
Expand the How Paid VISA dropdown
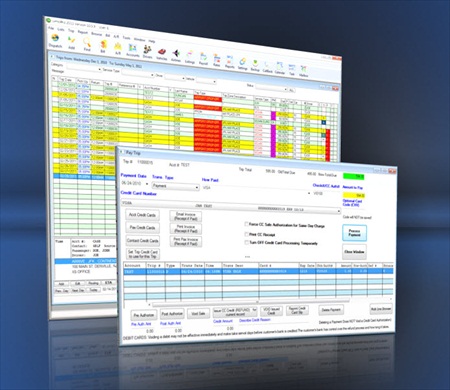click(309, 193)
